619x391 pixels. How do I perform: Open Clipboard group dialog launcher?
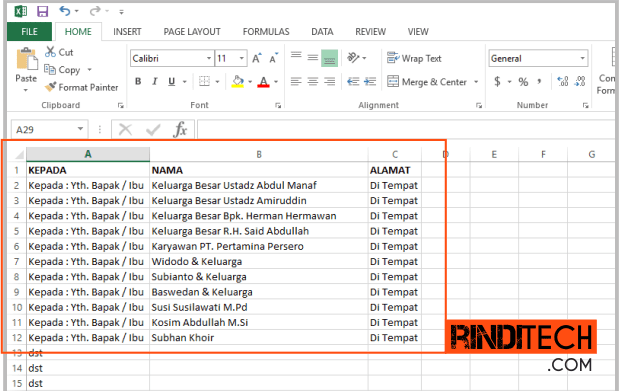[x=120, y=105]
